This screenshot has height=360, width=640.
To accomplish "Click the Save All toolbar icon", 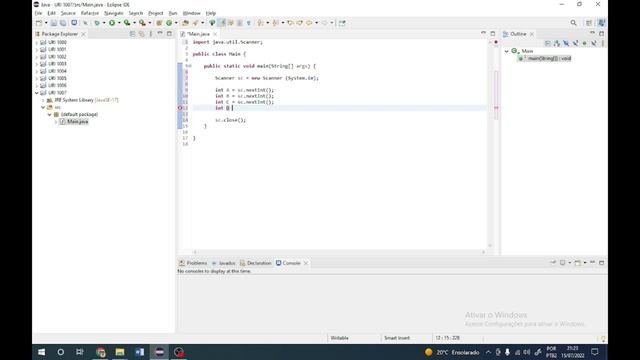I will click(x=63, y=23).
